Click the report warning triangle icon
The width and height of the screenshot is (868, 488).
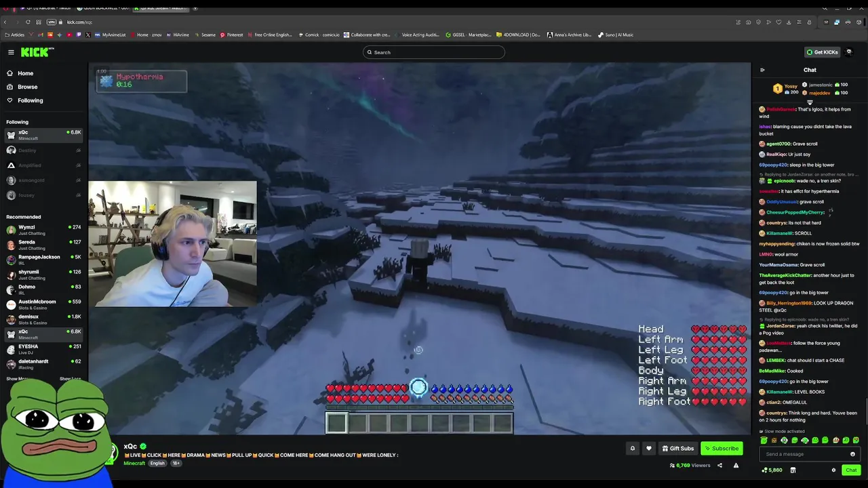pos(736,466)
